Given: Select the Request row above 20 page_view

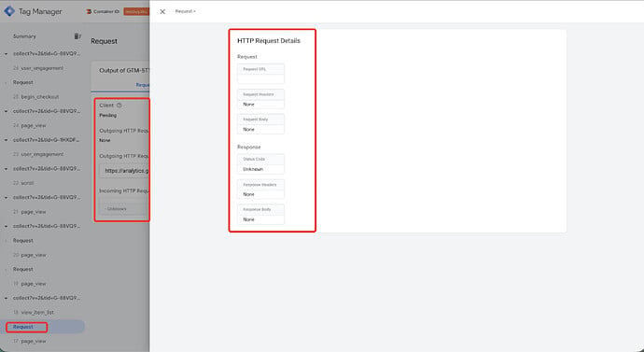Looking at the screenshot, I should 23,240.
